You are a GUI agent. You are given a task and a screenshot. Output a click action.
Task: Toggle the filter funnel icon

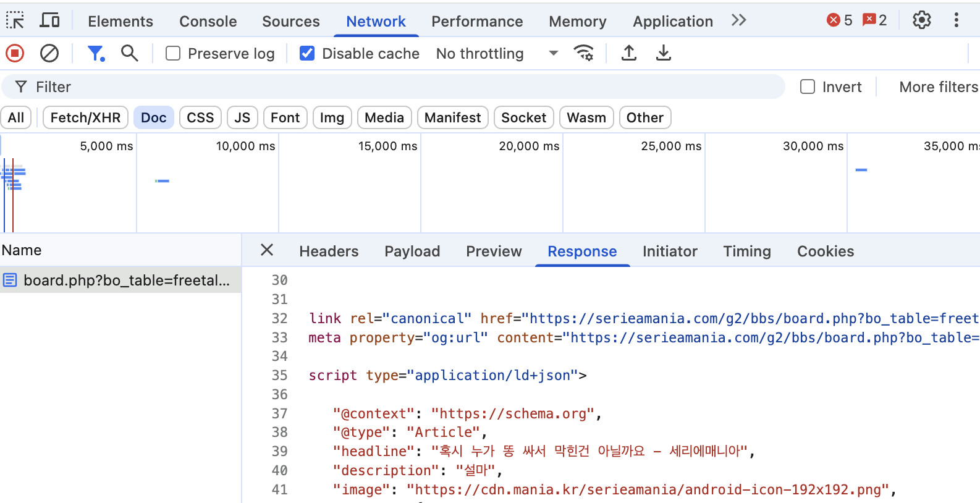point(96,54)
